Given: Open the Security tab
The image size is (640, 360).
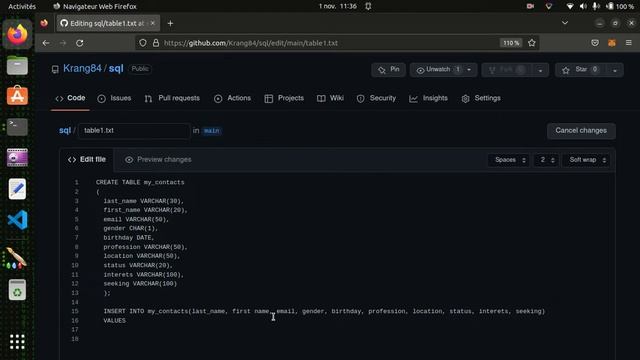Looking at the screenshot, I should [x=376, y=98].
